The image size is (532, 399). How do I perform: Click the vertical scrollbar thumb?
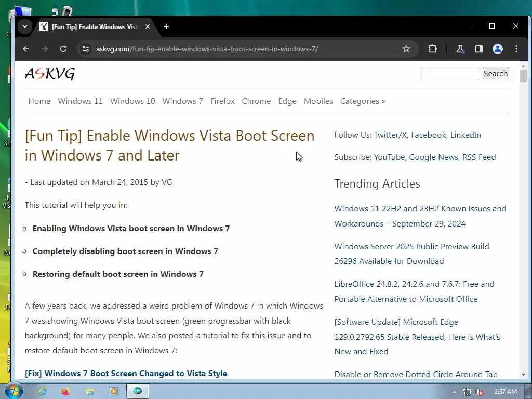(523, 76)
